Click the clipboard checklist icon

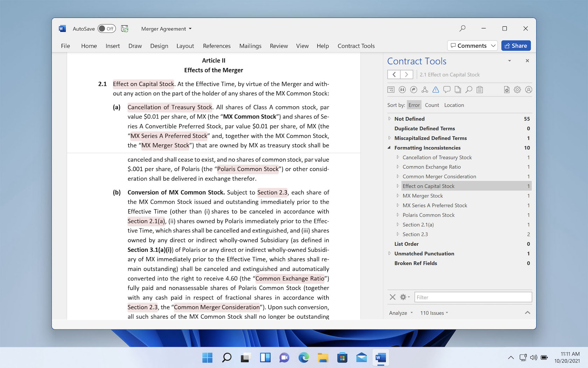pyautogui.click(x=480, y=90)
